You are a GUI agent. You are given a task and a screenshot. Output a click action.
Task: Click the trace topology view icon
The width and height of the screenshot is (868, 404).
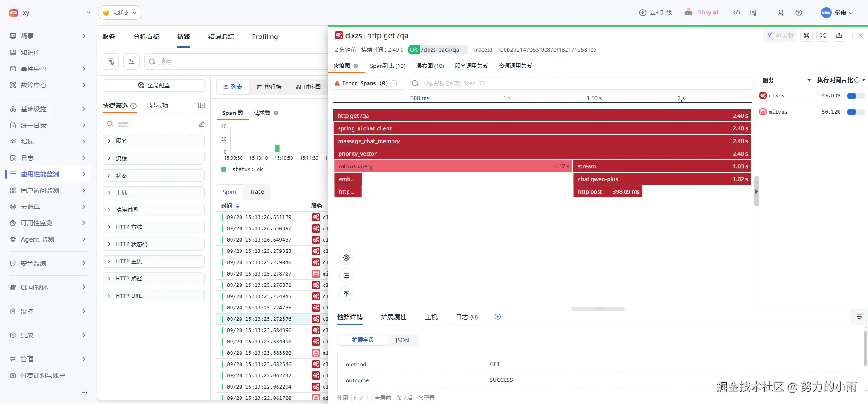(x=807, y=35)
